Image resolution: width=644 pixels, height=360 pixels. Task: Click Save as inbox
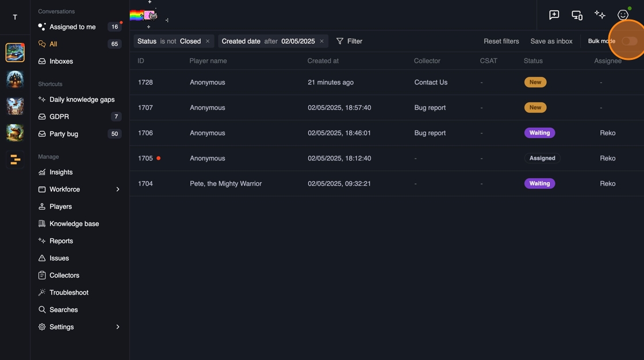click(551, 41)
